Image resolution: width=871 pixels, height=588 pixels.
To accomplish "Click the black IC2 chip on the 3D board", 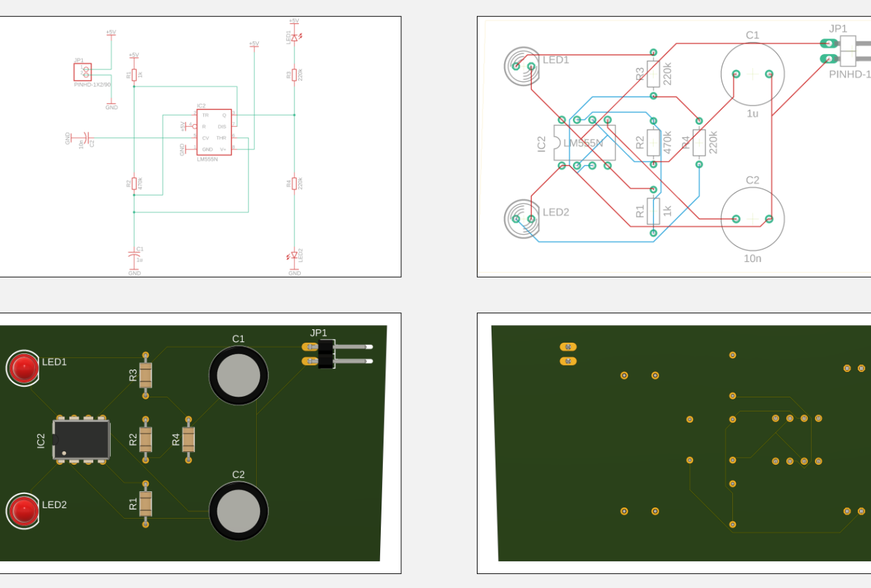I will tap(82, 439).
